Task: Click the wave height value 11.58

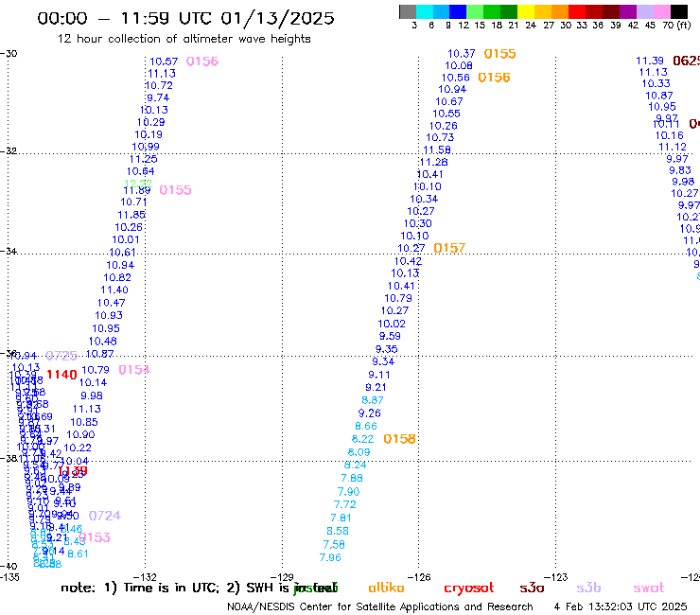Action: pos(437,150)
